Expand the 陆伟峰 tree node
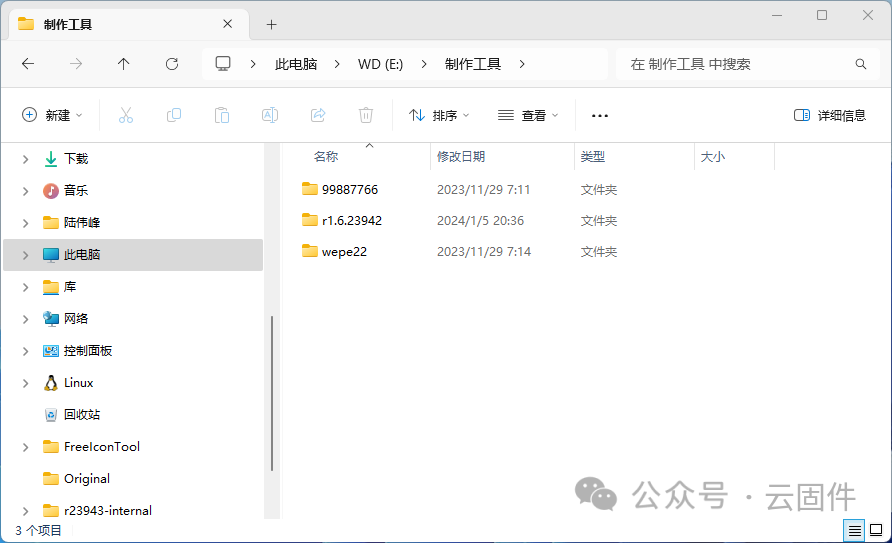The image size is (892, 543). click(25, 223)
